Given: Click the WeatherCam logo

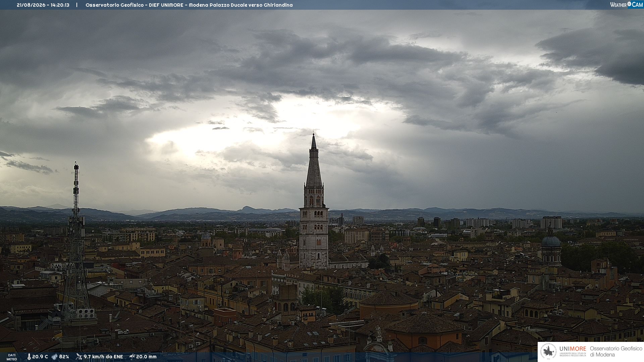Looking at the screenshot, I should [x=626, y=5].
